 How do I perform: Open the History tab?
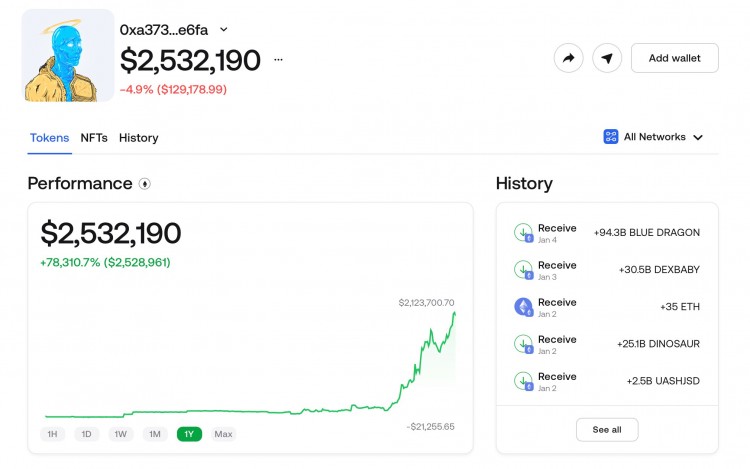(x=138, y=138)
